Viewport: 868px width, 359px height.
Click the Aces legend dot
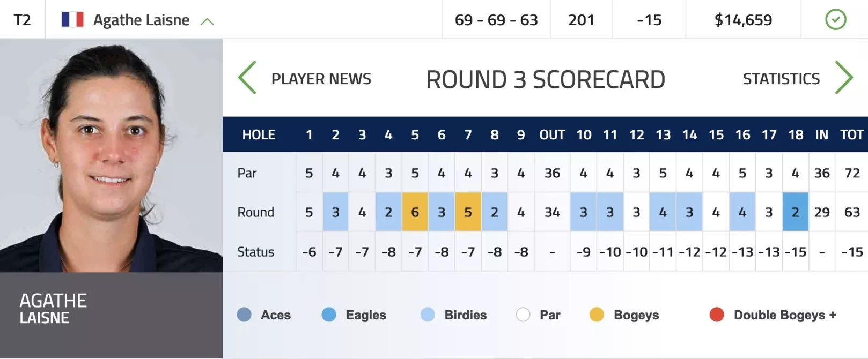point(244,315)
